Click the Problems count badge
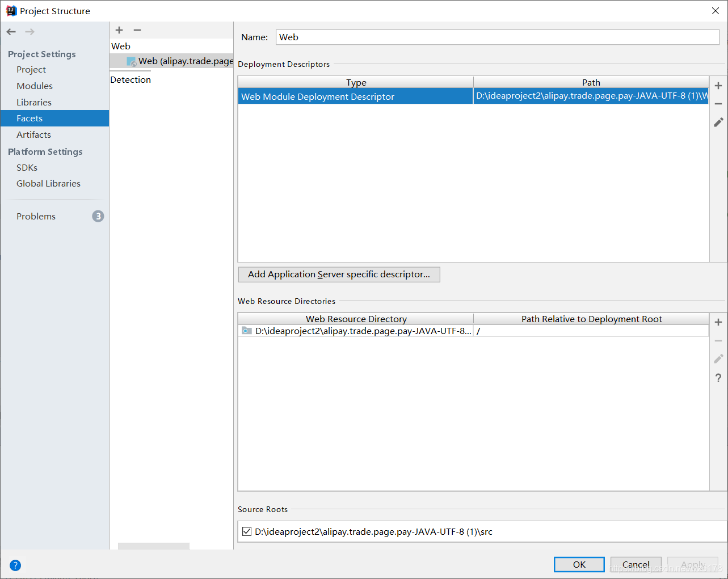The image size is (728, 579). [98, 216]
